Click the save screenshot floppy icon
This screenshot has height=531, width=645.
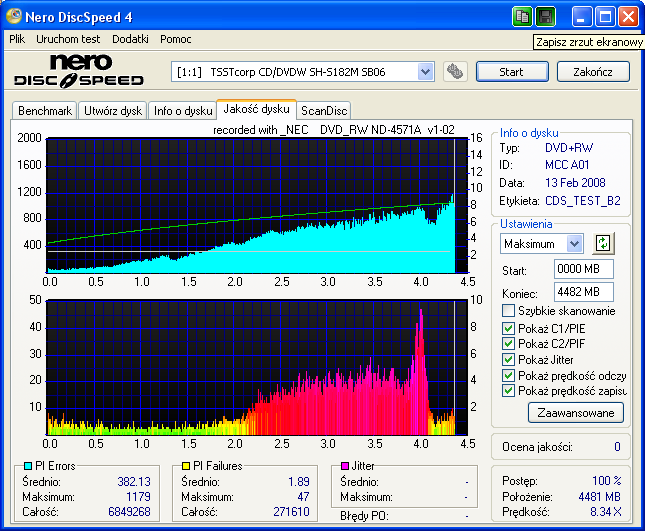tap(546, 17)
